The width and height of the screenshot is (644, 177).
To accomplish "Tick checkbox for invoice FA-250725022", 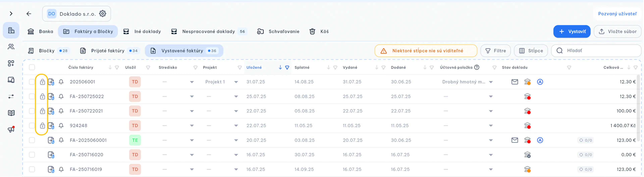I will pos(32,97).
